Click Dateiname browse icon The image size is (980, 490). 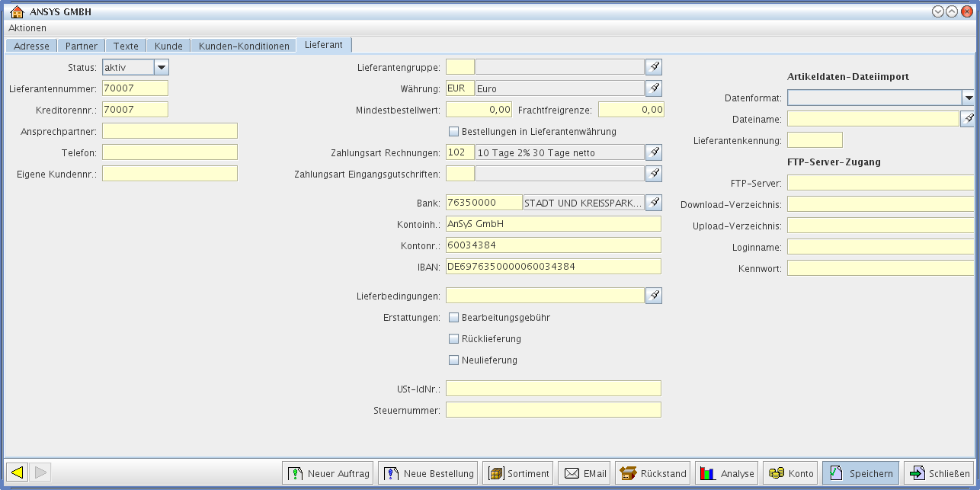(x=967, y=119)
